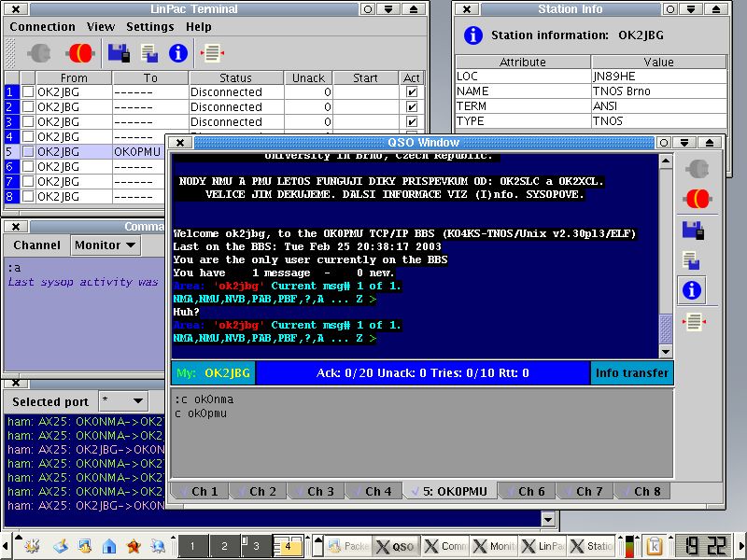
Task: Open the Settings menu
Action: coord(150,27)
